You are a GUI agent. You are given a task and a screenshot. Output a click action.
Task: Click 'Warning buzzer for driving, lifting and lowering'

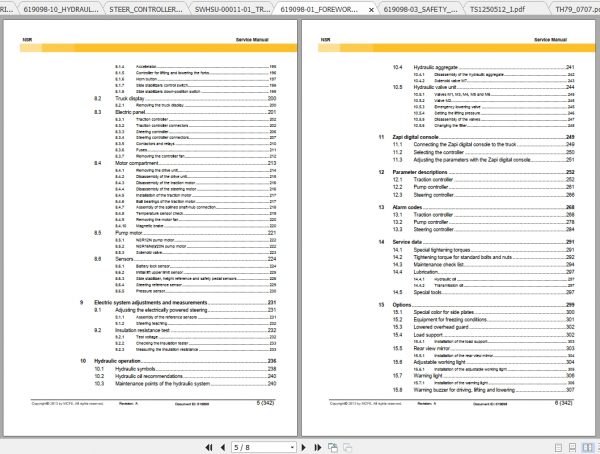[464, 390]
